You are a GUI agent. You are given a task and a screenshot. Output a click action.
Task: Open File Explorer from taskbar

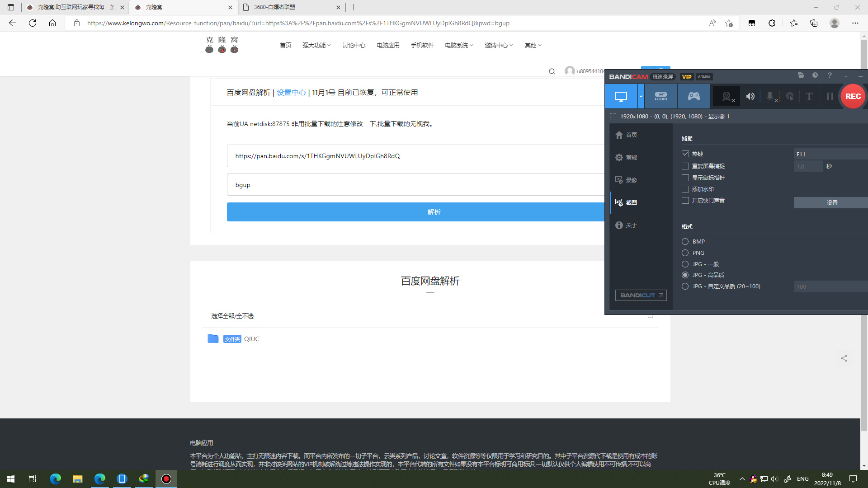click(x=78, y=479)
